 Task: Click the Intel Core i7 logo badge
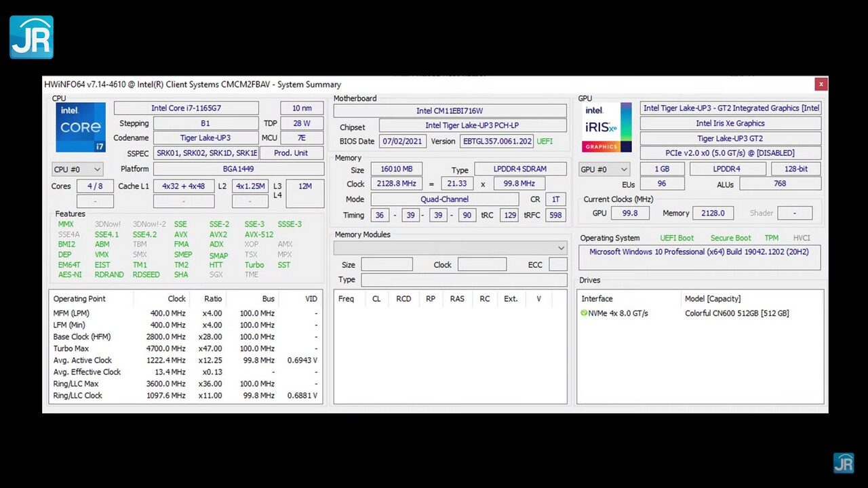coord(81,127)
